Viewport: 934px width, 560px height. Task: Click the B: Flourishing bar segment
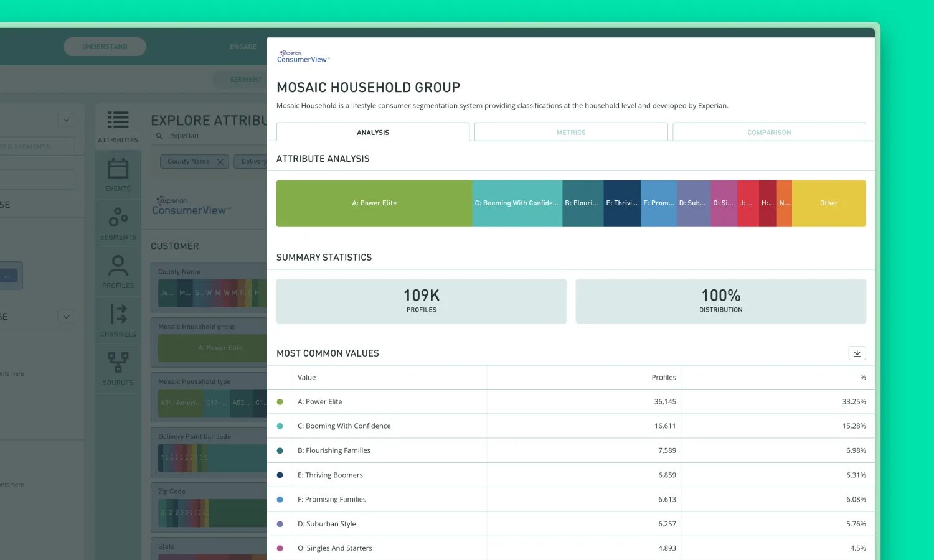pos(583,203)
